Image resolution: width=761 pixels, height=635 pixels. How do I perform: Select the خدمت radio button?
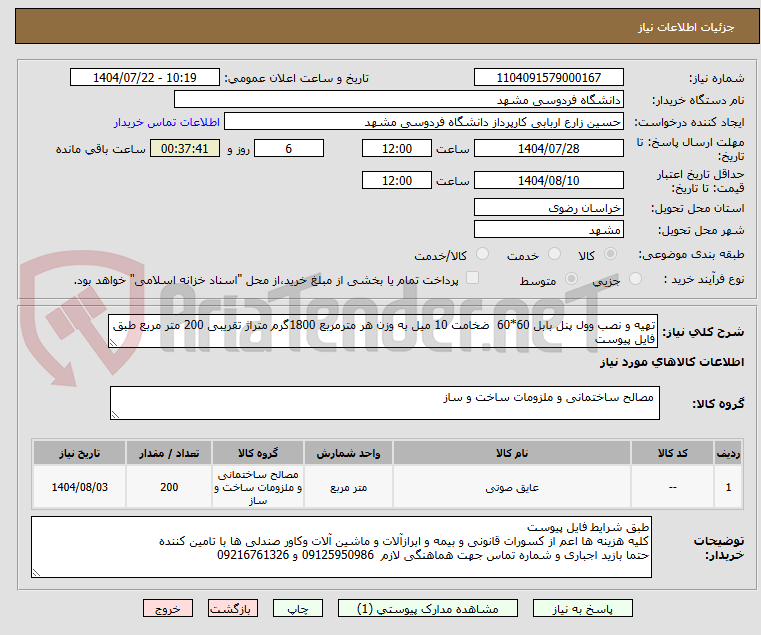pyautogui.click(x=554, y=253)
